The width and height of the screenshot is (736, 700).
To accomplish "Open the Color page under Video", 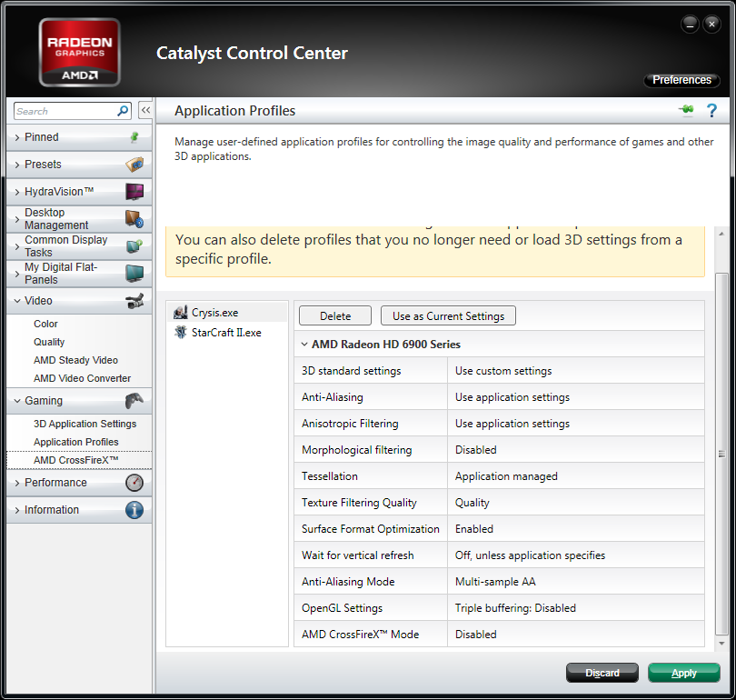I will (45, 324).
